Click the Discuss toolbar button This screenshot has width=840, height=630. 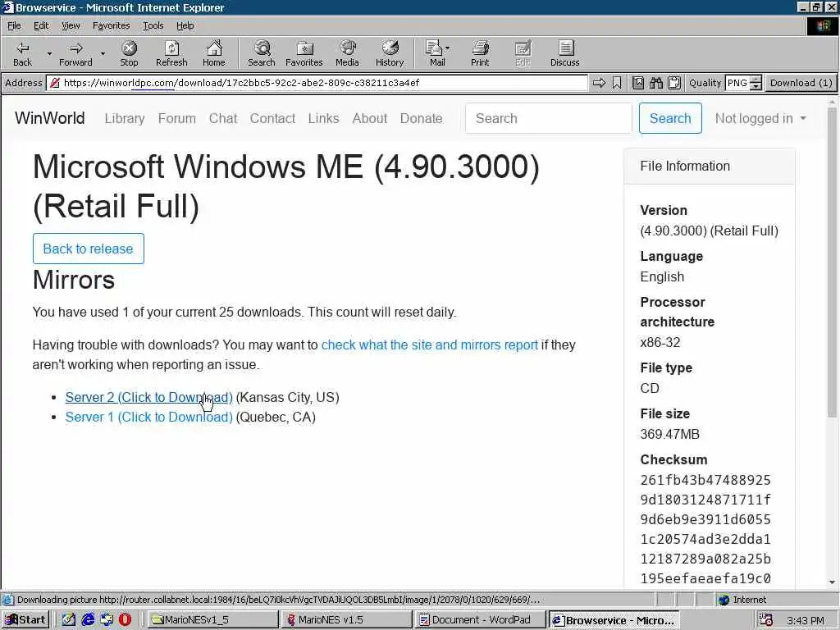point(564,53)
